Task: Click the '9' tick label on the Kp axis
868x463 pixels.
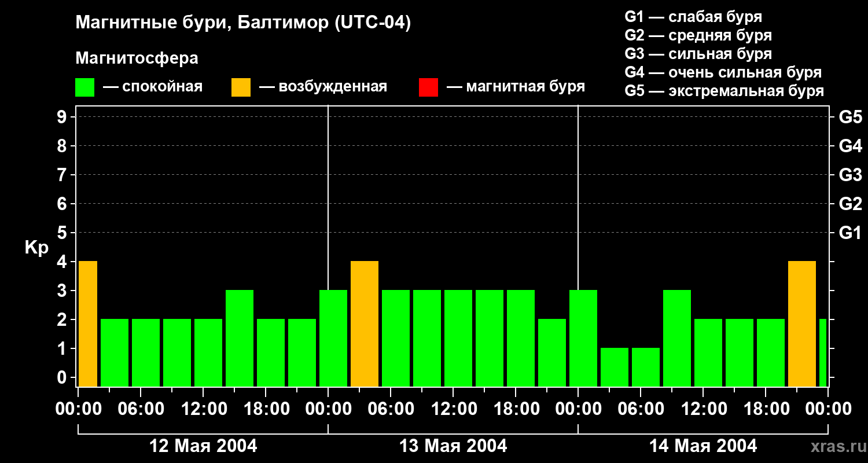Action: (62, 117)
